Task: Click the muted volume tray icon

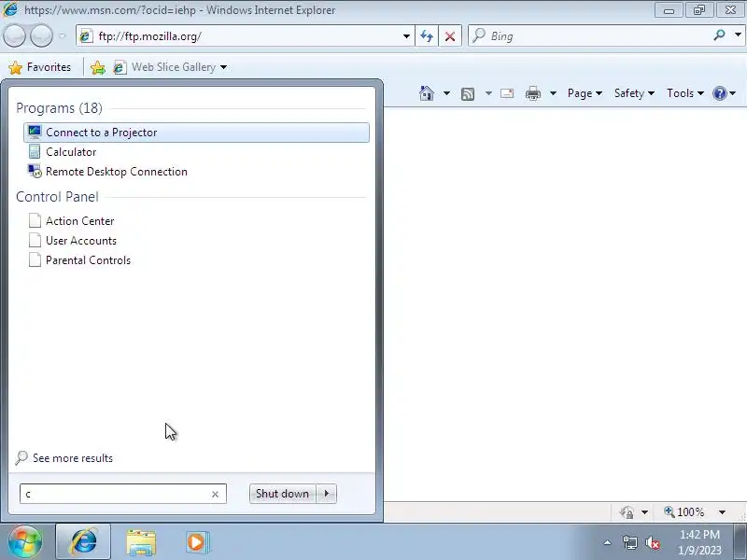Action: [653, 542]
